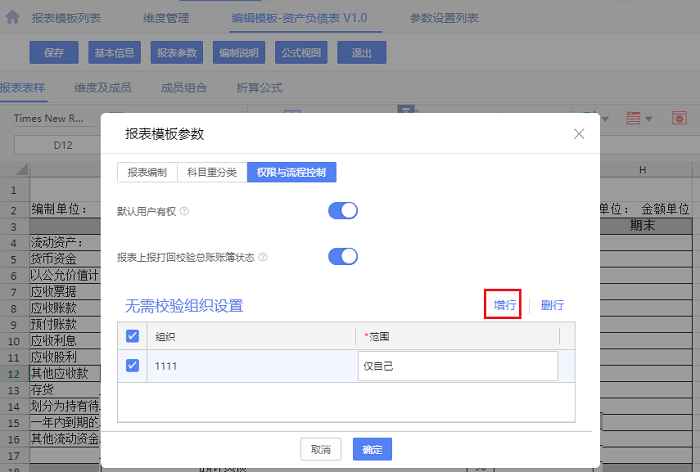
Task: Check the select-all checkbox in table header
Action: tap(134, 337)
